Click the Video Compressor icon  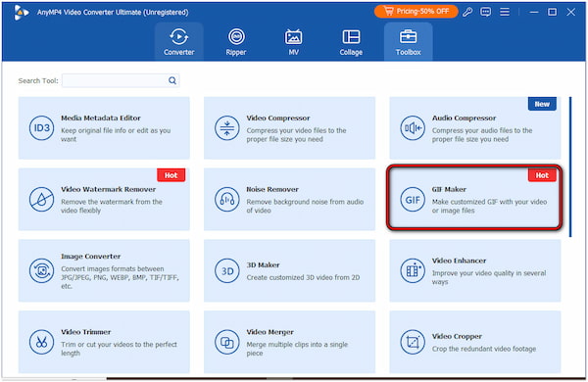tap(227, 128)
